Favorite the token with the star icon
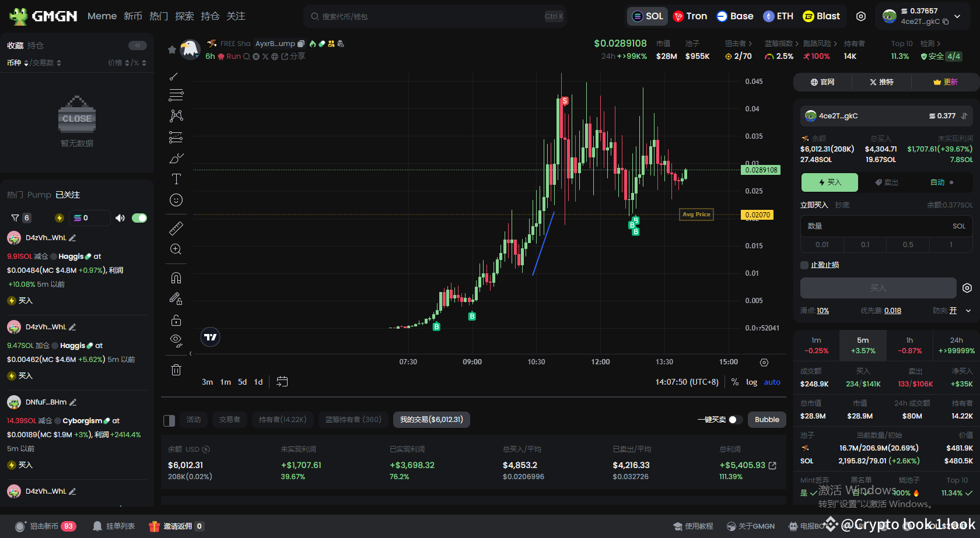Viewport: 980px width, 538px height. coord(171,50)
